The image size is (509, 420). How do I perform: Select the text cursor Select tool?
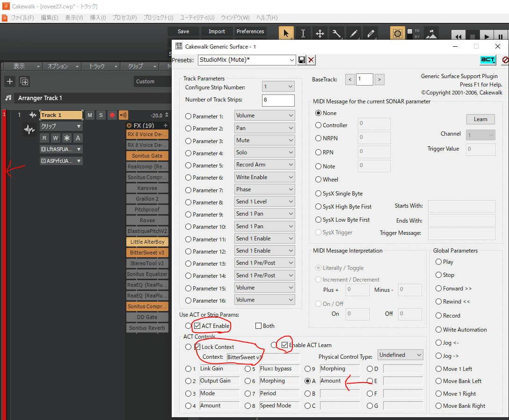click(303, 33)
